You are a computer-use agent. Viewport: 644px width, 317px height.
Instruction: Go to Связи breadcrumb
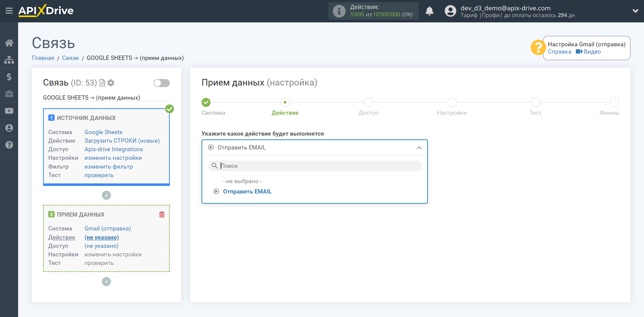[70, 58]
